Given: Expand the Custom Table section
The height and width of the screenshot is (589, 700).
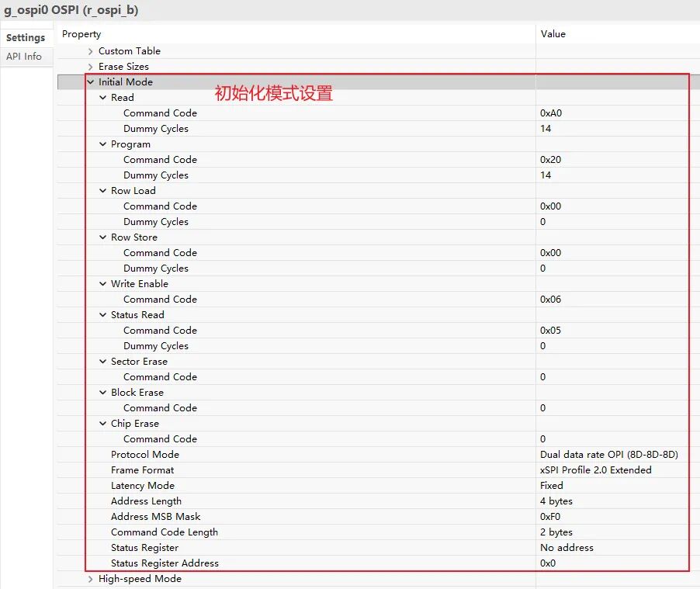Looking at the screenshot, I should pos(91,51).
